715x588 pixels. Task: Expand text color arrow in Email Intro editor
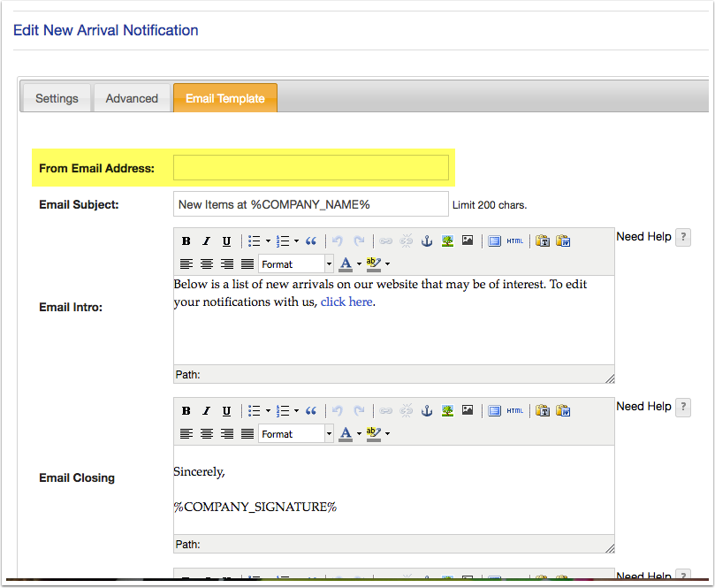[x=359, y=263]
